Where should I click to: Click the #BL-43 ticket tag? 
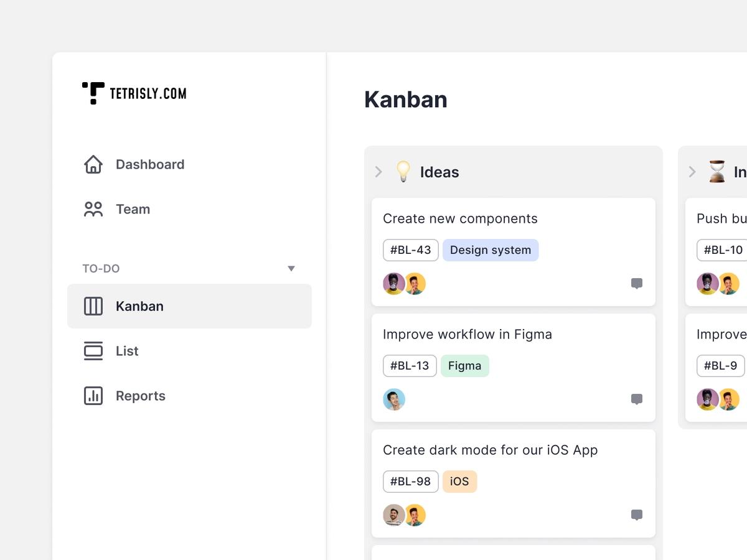click(411, 250)
